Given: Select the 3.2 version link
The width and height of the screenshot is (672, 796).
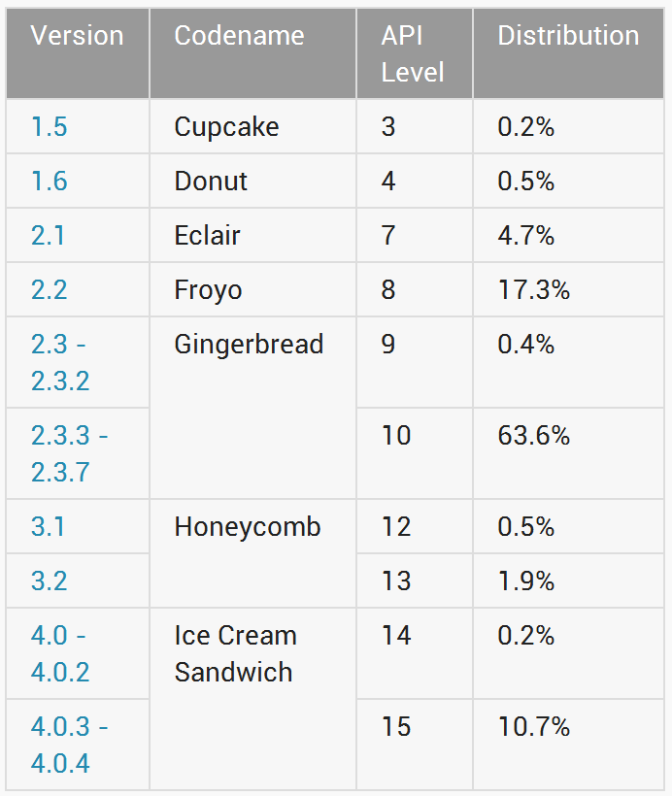Looking at the screenshot, I should pos(50,581).
